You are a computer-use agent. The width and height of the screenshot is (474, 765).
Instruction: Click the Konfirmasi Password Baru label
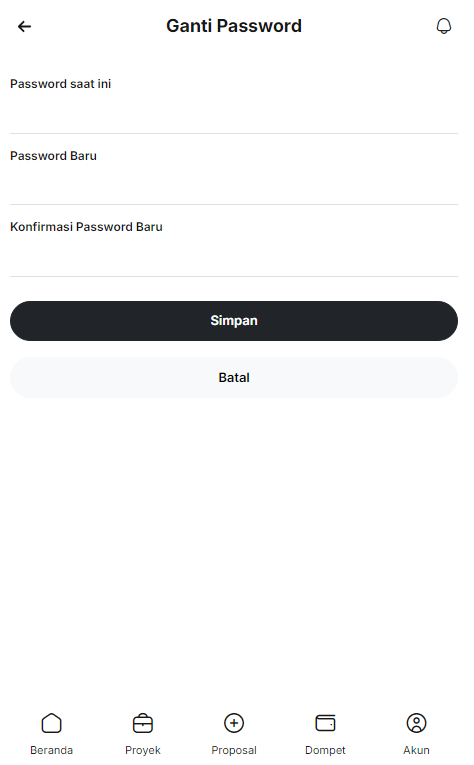(87, 229)
